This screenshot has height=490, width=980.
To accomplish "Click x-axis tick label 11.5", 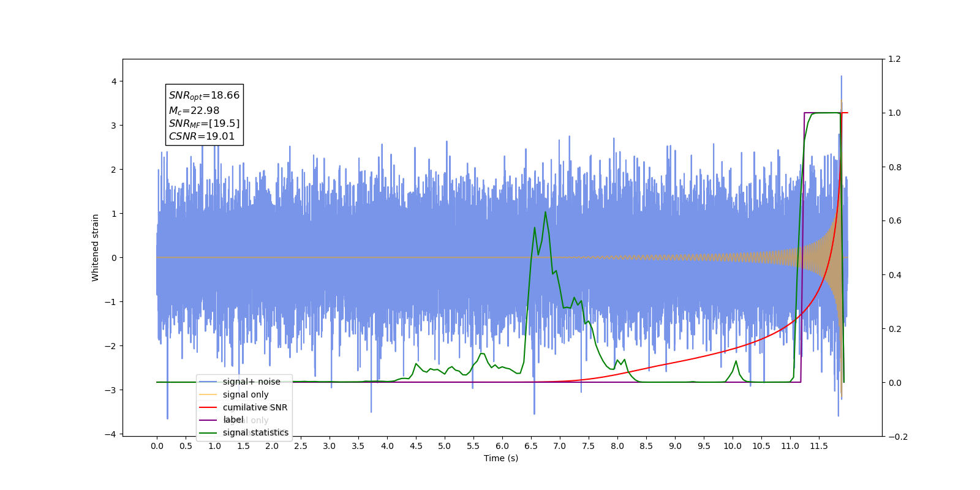I will 819,446.
